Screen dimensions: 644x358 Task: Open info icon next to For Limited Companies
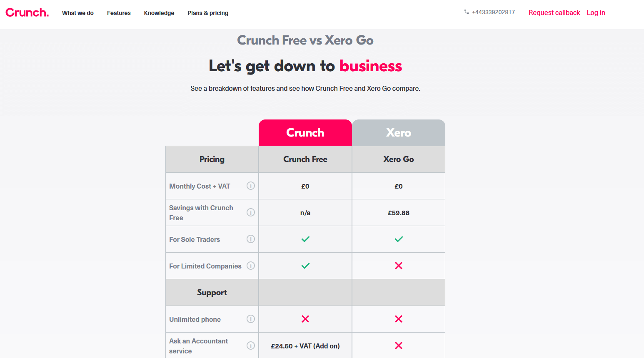click(251, 266)
